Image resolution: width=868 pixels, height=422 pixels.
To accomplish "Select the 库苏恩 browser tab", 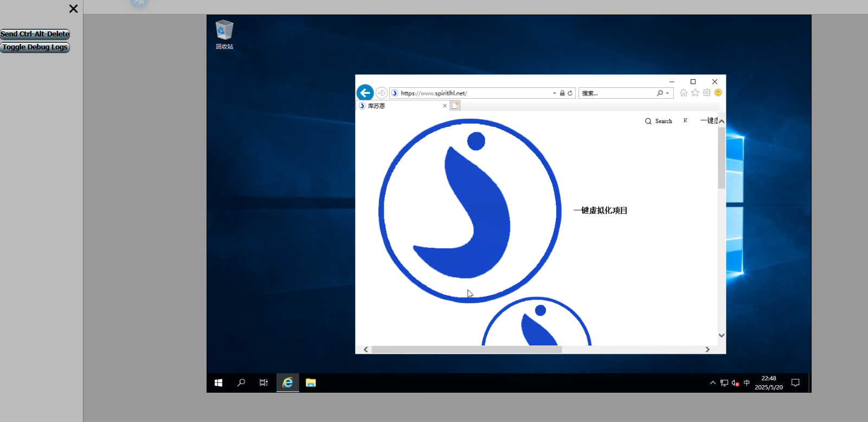I will point(403,106).
